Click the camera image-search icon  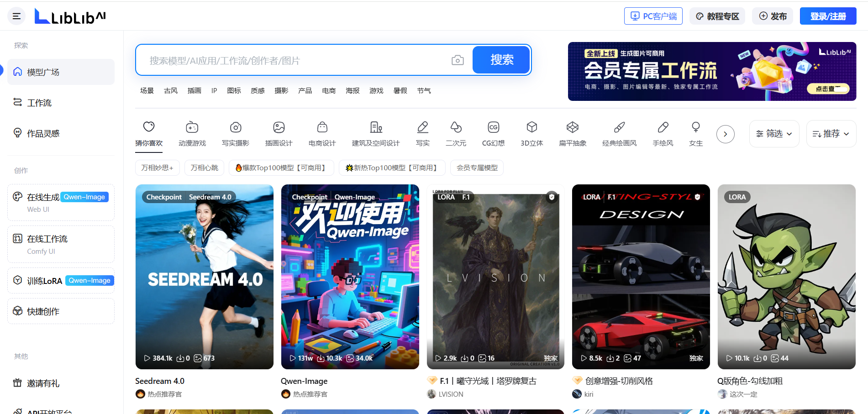pyautogui.click(x=457, y=60)
